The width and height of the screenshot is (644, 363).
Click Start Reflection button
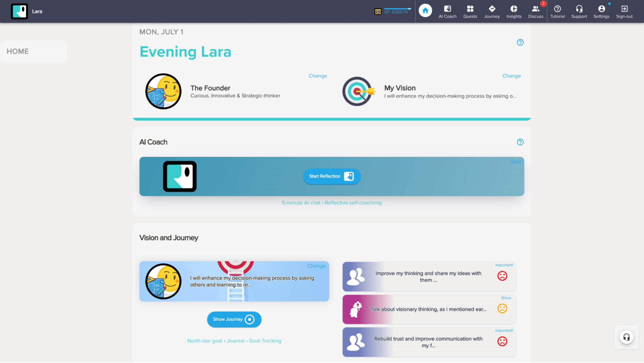(332, 176)
